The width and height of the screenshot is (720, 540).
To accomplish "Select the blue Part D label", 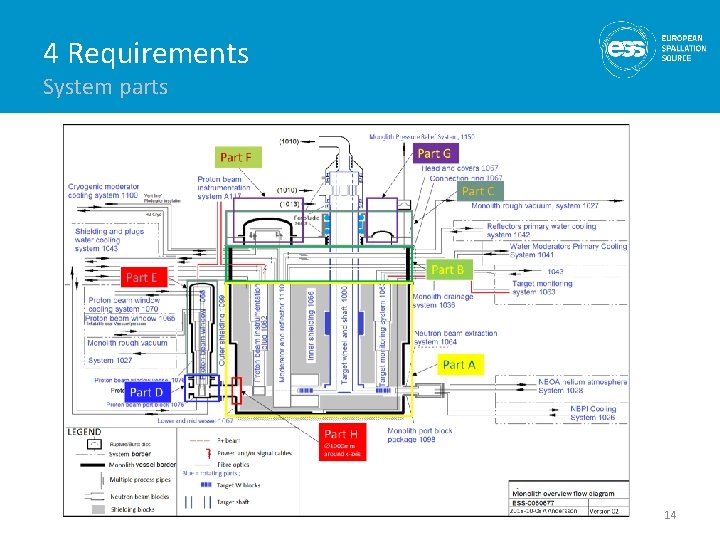I will point(147,392).
